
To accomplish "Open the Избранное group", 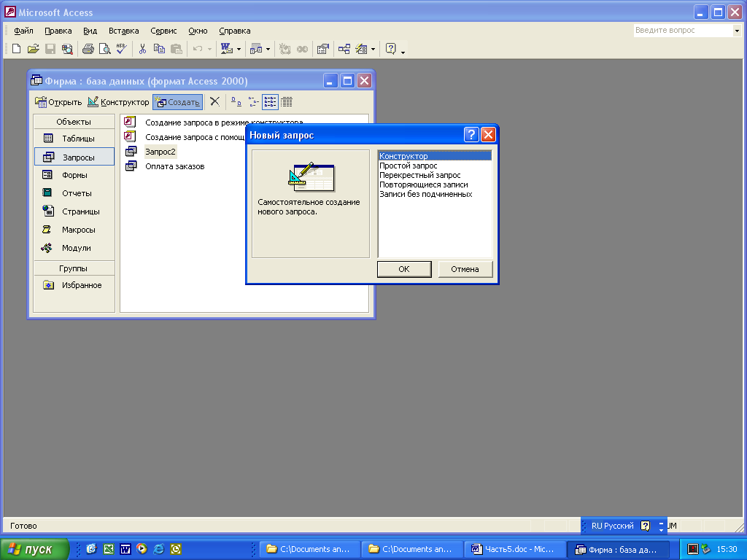I will point(74,285).
